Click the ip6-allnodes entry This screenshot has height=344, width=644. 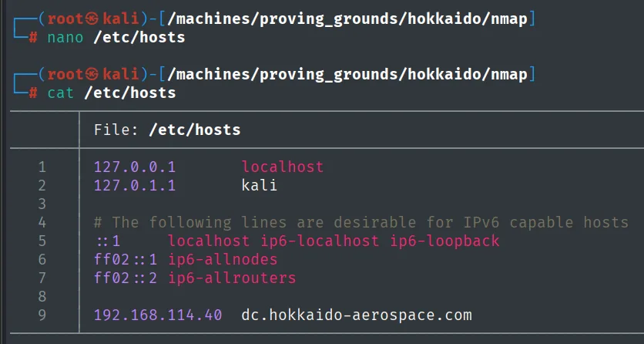pos(223,259)
